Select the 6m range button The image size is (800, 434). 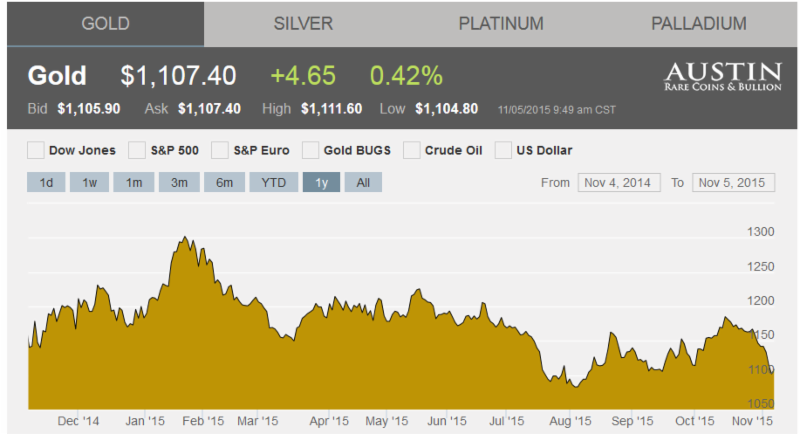coord(224,183)
